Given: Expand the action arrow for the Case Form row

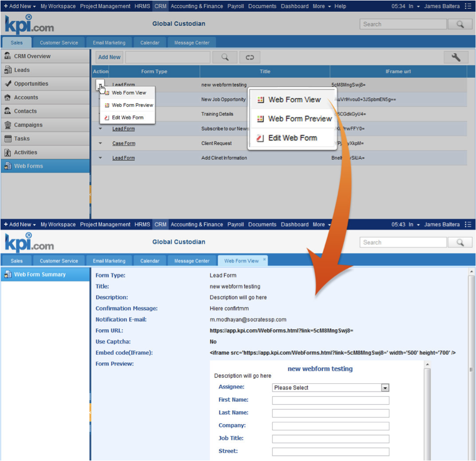Looking at the screenshot, I should (x=100, y=143).
